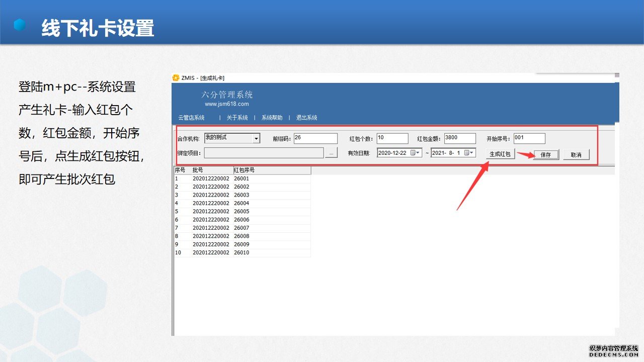
Task: Select the row with 红包序号 26008
Action: coord(242,236)
